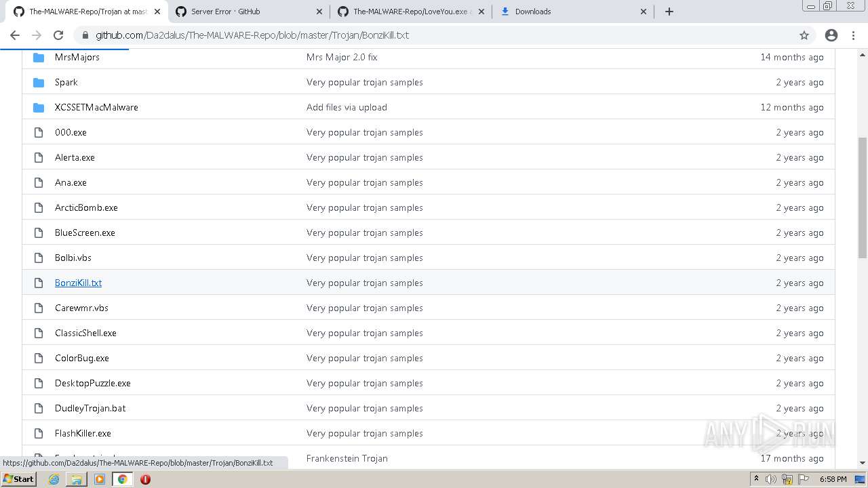Click the file icon beside DesktopPuzzle.exe

39,383
